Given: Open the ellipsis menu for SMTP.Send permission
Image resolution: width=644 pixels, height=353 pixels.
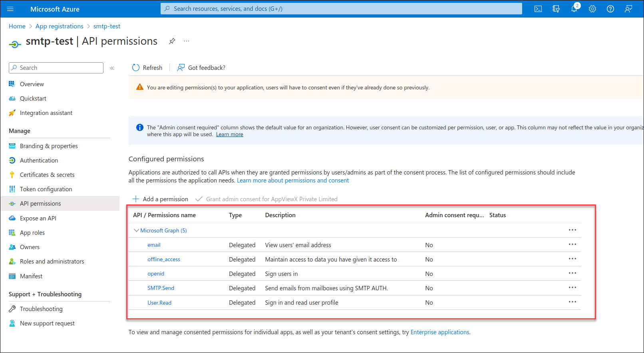Looking at the screenshot, I should 572,288.
